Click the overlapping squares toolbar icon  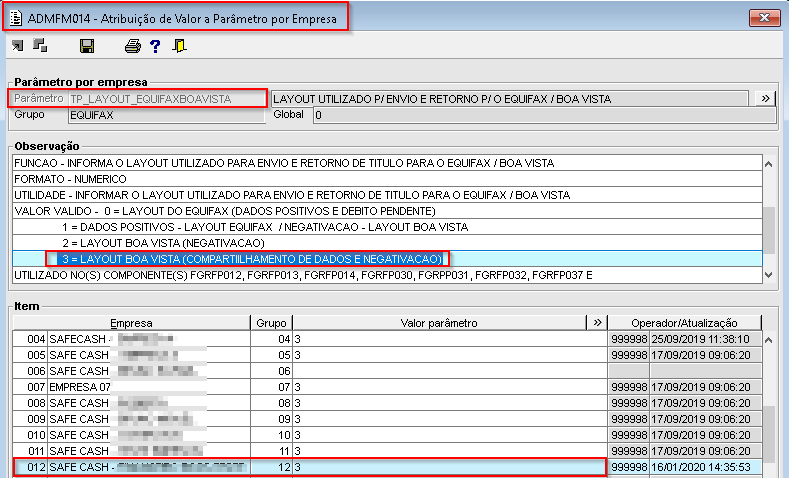tap(40, 45)
